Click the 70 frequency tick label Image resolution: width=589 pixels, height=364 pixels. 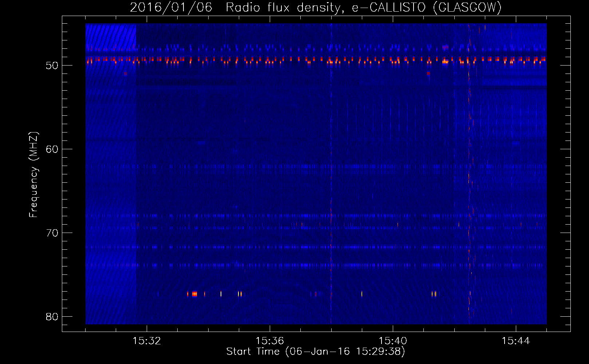coord(52,233)
